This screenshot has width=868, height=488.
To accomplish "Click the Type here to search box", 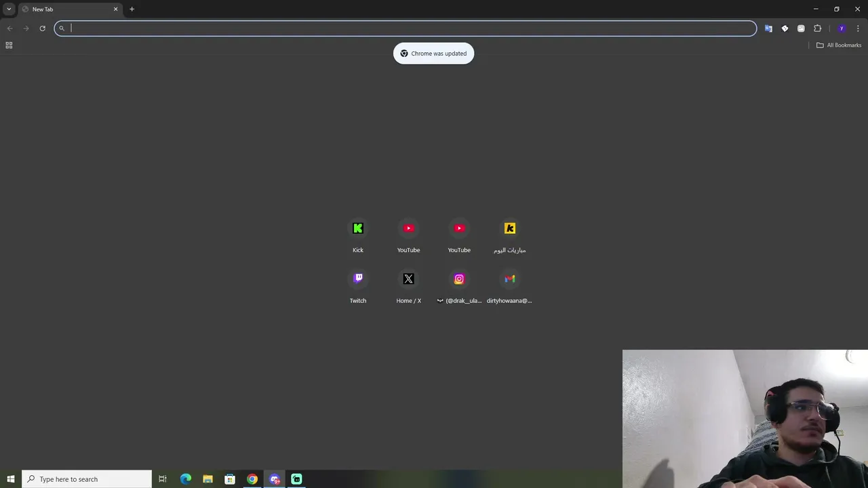I will coord(87,479).
